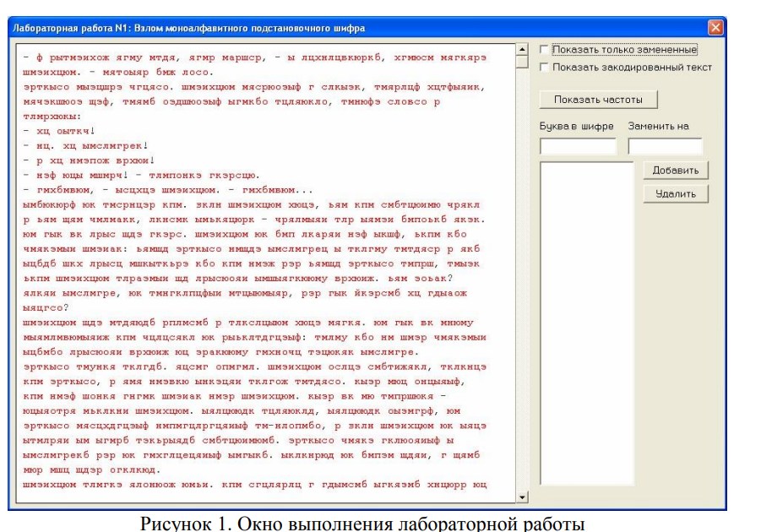Click the scrollbar thumb of the cipher text
Viewport: 761px width, 532px height.
pyautogui.click(x=522, y=62)
